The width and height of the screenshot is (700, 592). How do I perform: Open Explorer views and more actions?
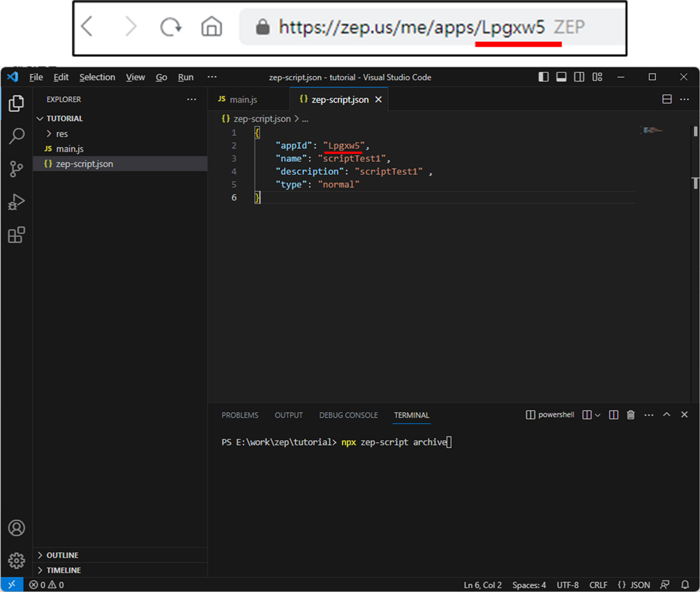click(x=192, y=99)
